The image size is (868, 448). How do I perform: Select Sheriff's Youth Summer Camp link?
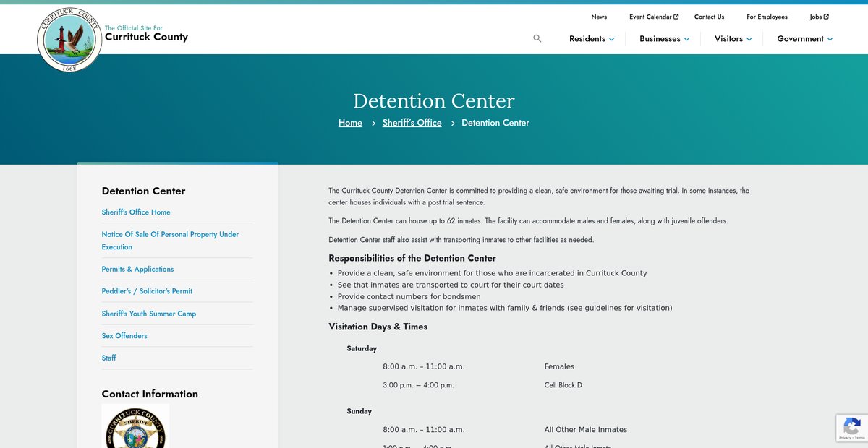point(148,314)
